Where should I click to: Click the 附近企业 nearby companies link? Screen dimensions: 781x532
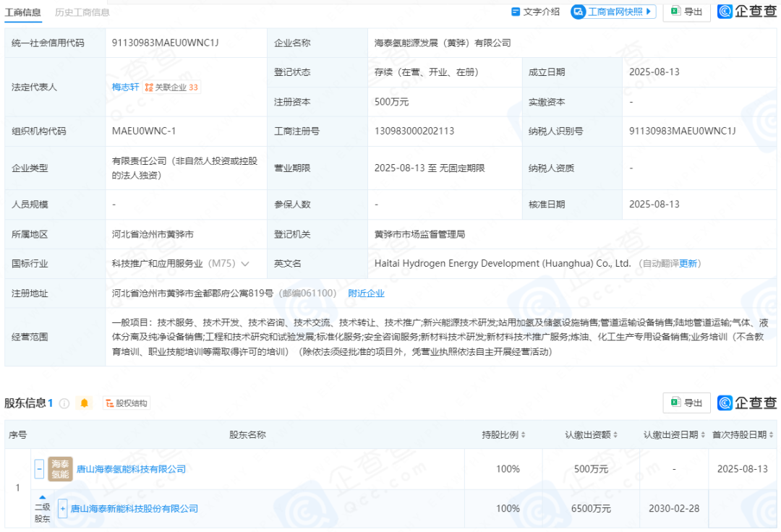tap(368, 293)
